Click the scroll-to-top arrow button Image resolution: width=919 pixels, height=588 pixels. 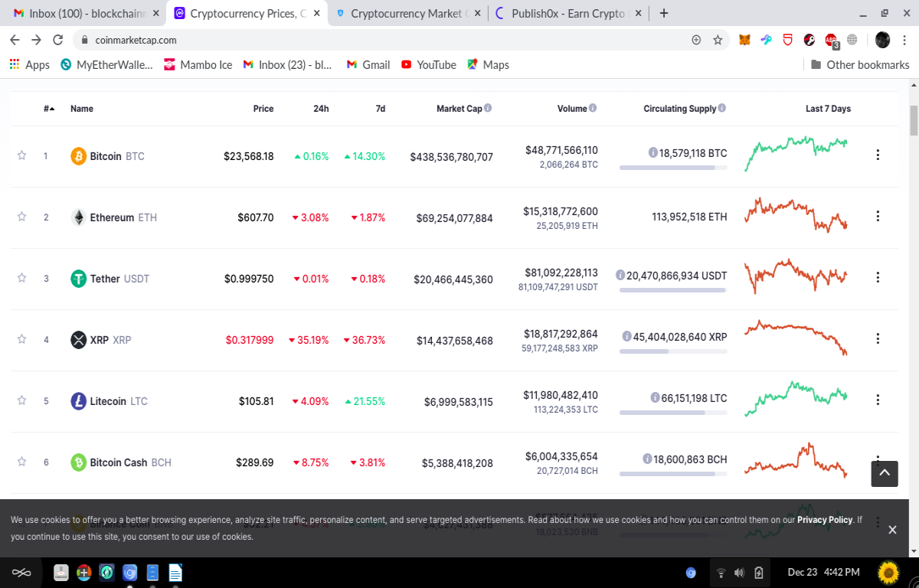point(885,474)
